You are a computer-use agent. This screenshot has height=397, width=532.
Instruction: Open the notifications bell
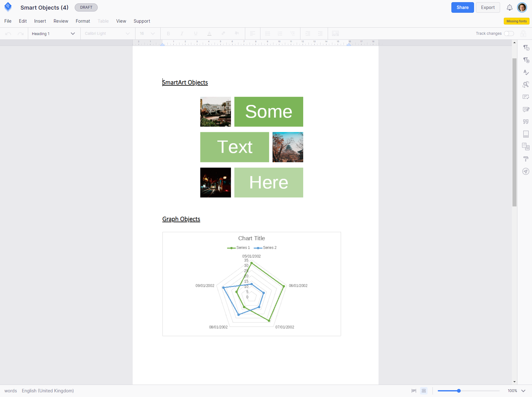tap(510, 7)
